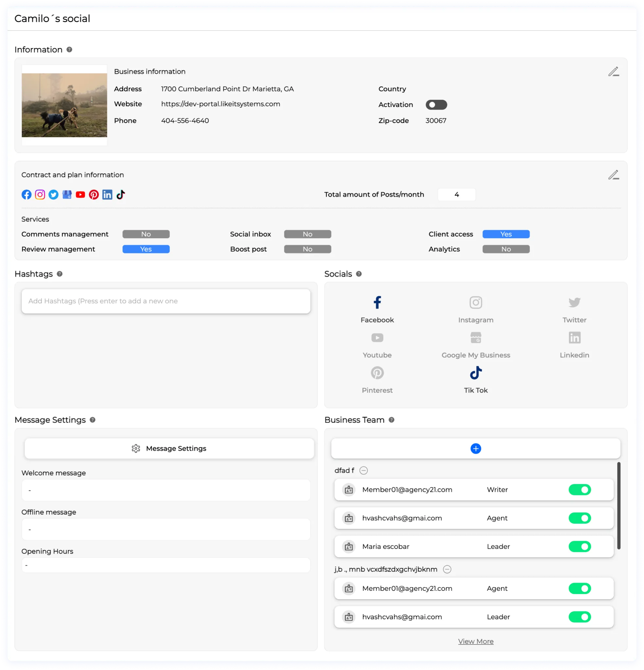The width and height of the screenshot is (644, 670).
Task: Click the View More link
Action: [x=475, y=642]
